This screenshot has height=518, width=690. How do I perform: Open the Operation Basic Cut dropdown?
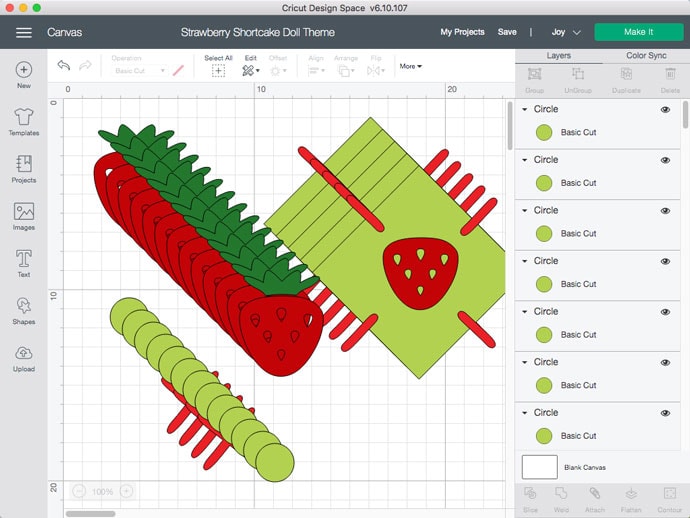[139, 70]
